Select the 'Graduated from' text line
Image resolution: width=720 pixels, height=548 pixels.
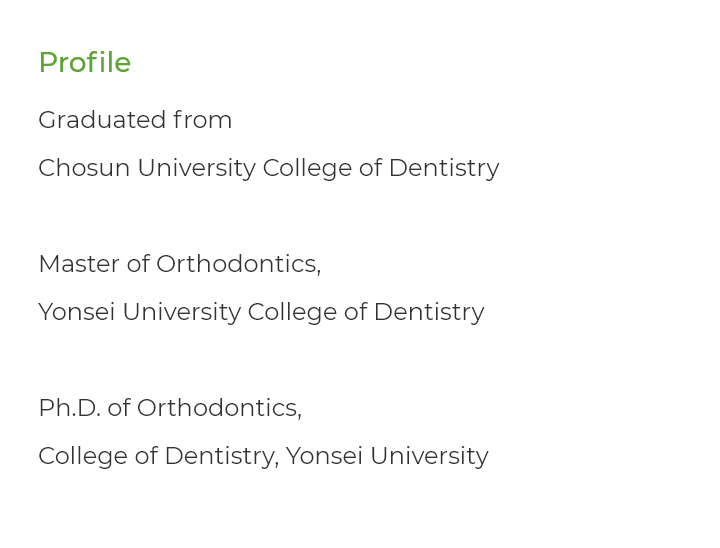coord(135,120)
